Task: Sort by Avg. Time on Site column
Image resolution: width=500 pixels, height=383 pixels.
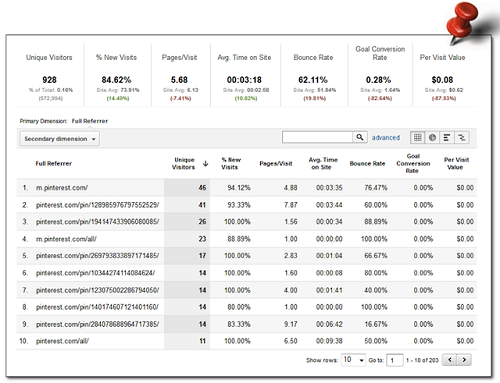Action: coord(322,163)
